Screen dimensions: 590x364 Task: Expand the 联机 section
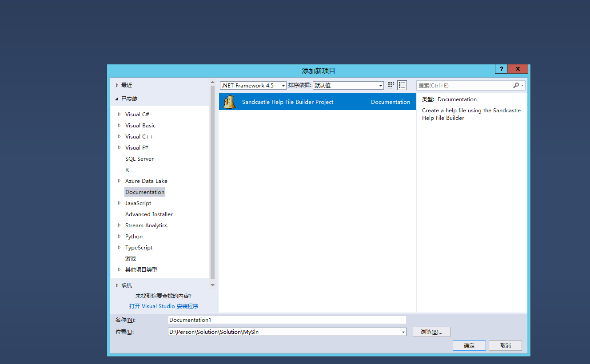coord(117,285)
